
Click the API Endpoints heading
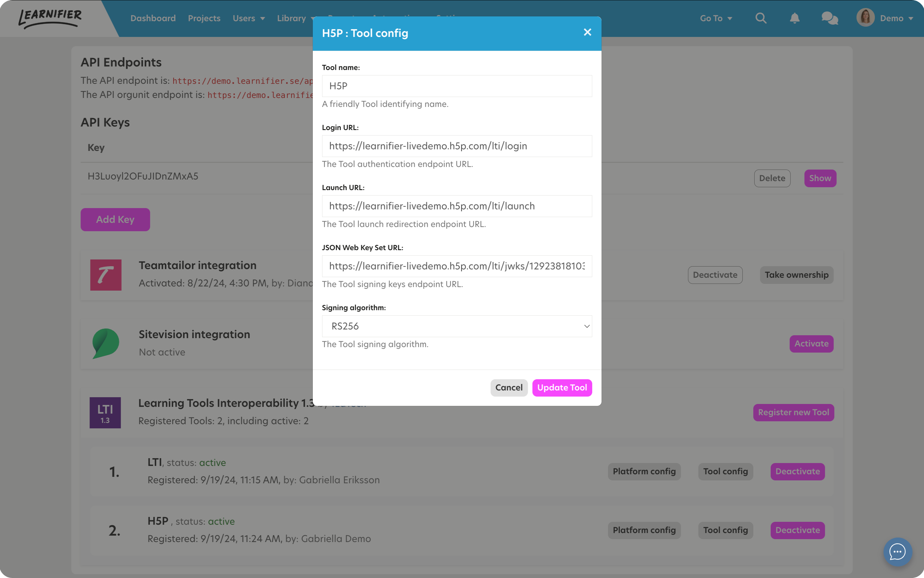point(121,62)
